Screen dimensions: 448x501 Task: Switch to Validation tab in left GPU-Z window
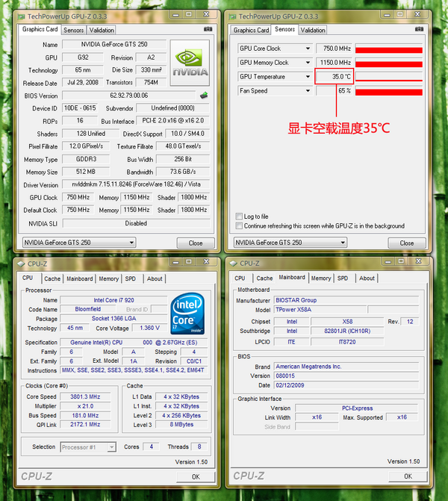click(x=102, y=30)
